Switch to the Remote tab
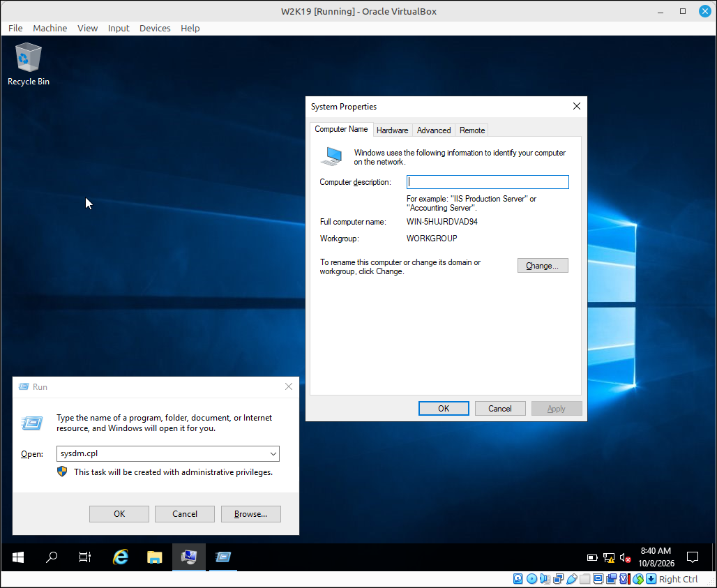The width and height of the screenshot is (717, 588). 472,130
